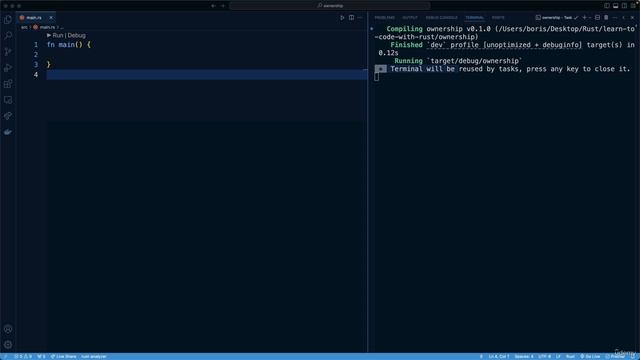Viewport: 640px width, 360px height.
Task: Select the Terminal panel tab
Action: (x=474, y=18)
